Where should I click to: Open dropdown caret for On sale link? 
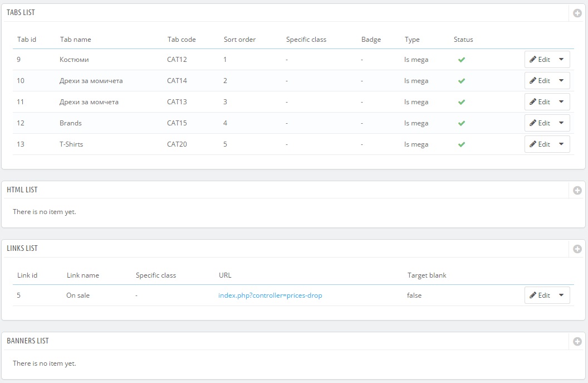tap(561, 295)
